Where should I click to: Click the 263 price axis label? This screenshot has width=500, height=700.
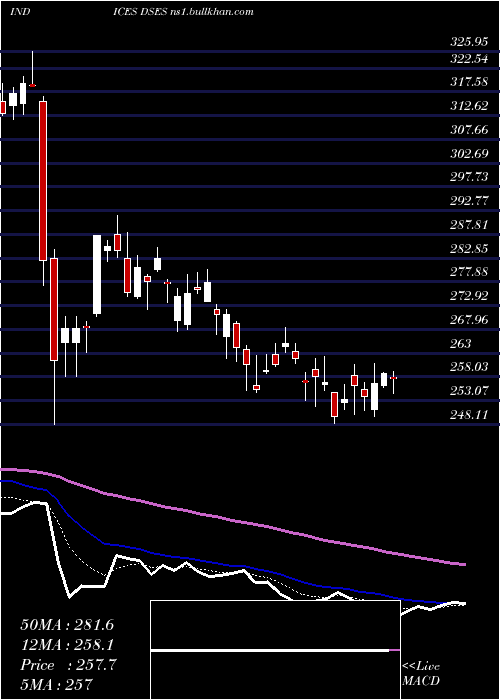click(460, 343)
